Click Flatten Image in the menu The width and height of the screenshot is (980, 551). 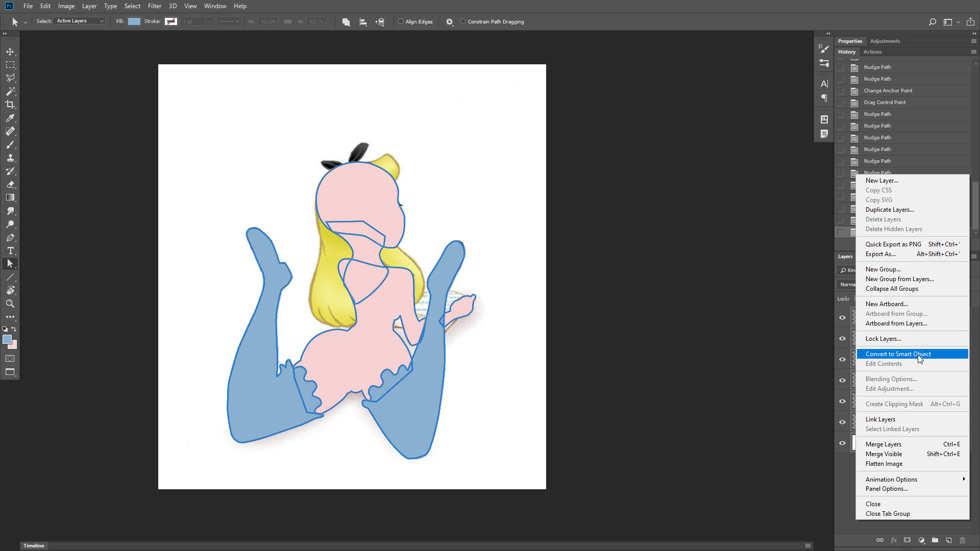tap(883, 463)
